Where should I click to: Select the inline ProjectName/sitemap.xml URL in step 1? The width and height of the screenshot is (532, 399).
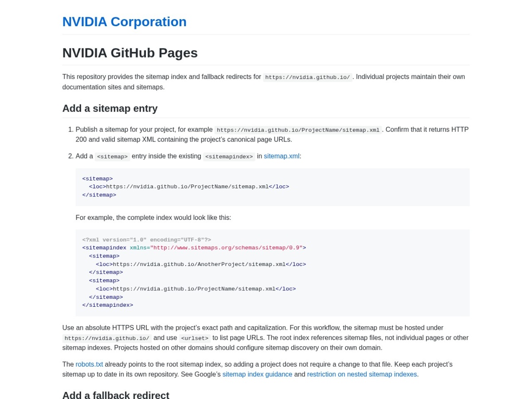[x=298, y=130]
